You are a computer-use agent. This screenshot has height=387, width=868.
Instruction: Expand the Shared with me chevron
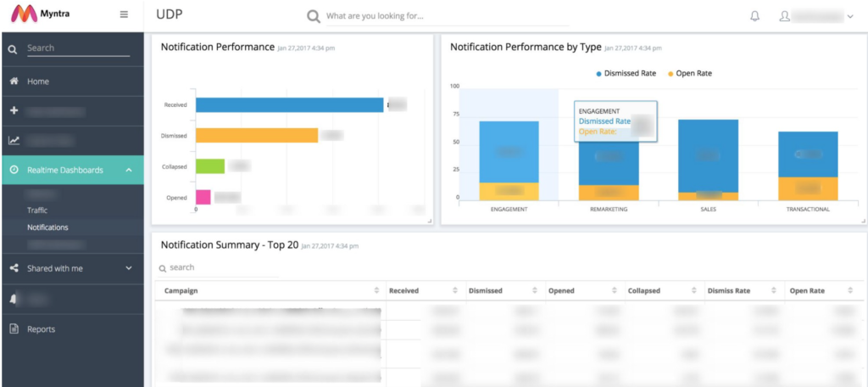click(x=129, y=268)
